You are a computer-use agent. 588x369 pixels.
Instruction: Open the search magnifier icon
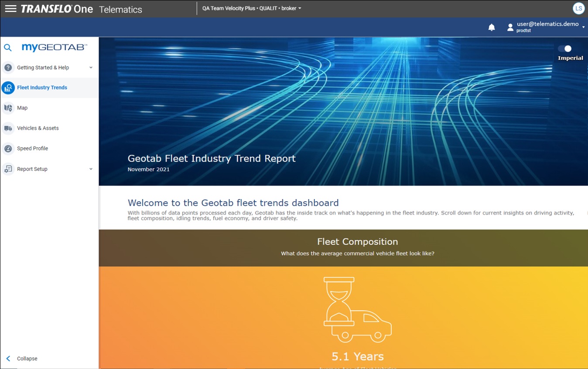pyautogui.click(x=8, y=47)
